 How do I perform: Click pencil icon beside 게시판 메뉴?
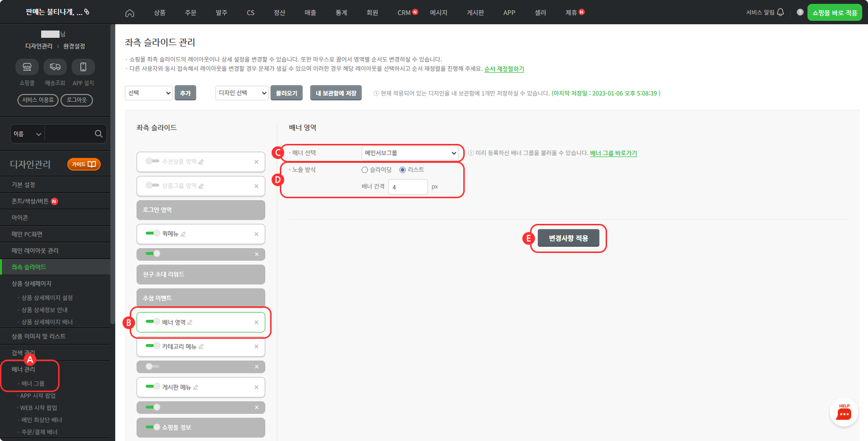tap(196, 387)
